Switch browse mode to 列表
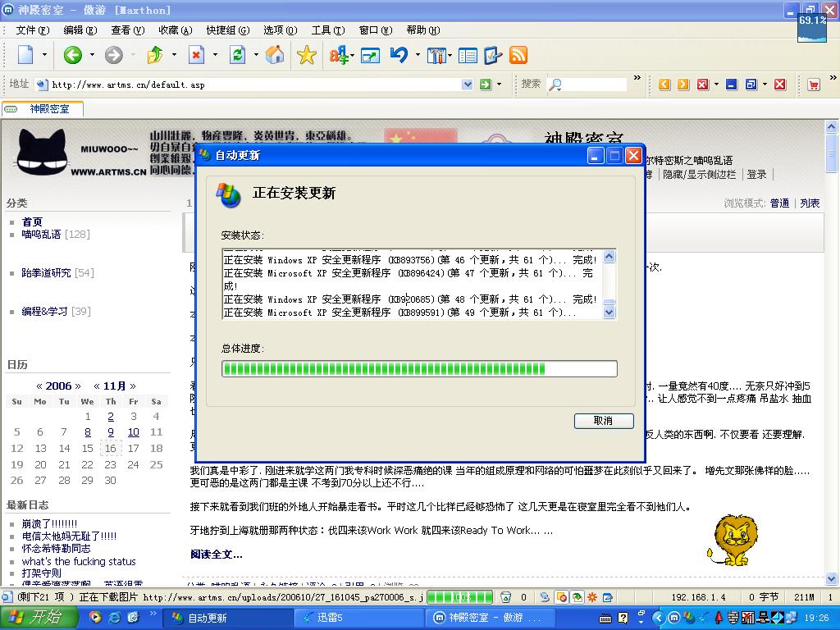Viewport: 840px width, 630px height. 810,203
